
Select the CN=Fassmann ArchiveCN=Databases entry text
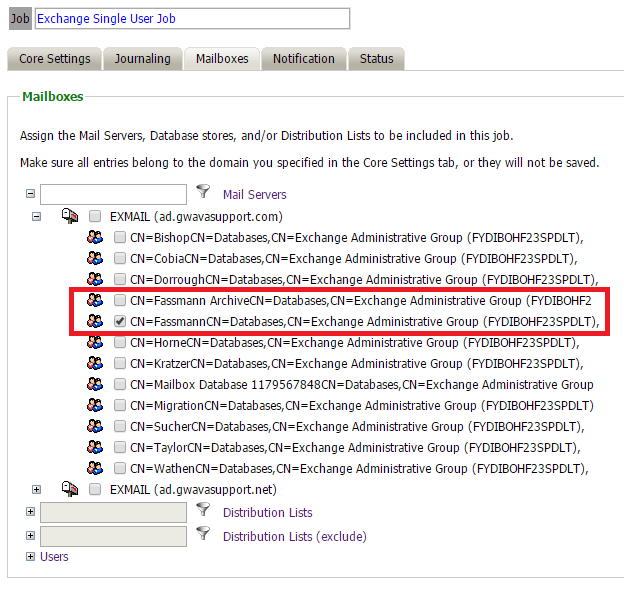click(361, 300)
